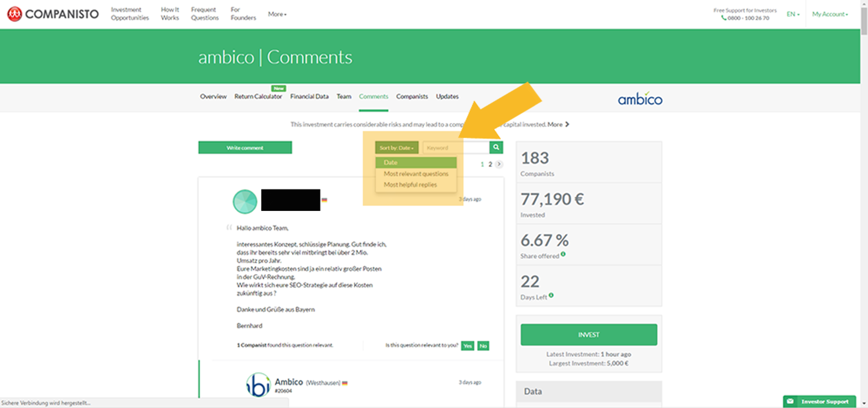868x408 pixels.
Task: Go to comments page 1
Action: tap(482, 164)
